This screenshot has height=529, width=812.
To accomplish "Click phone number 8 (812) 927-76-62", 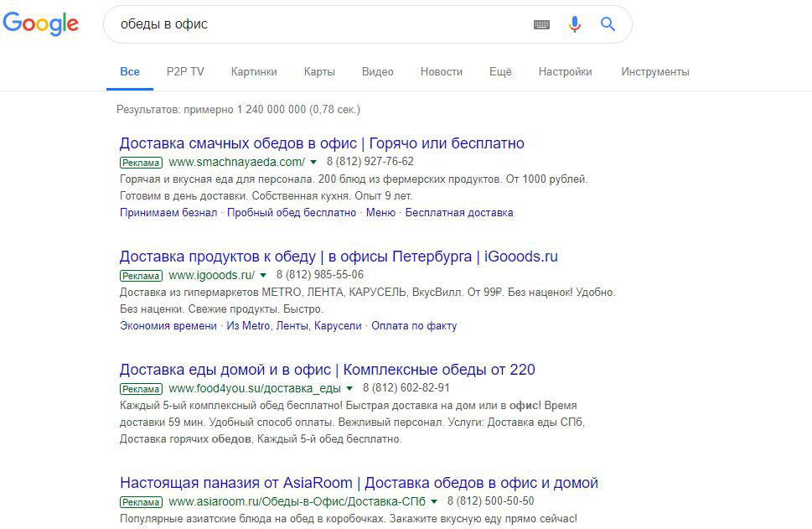I will (370, 162).
